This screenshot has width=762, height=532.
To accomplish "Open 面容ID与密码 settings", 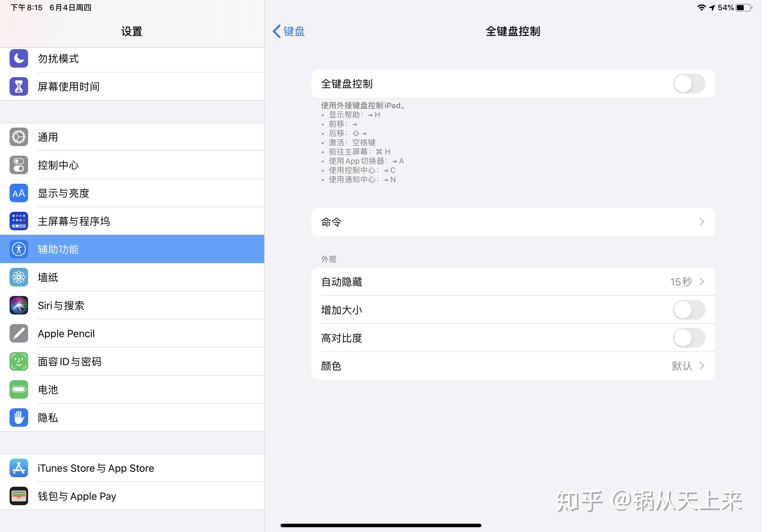I will click(x=132, y=361).
